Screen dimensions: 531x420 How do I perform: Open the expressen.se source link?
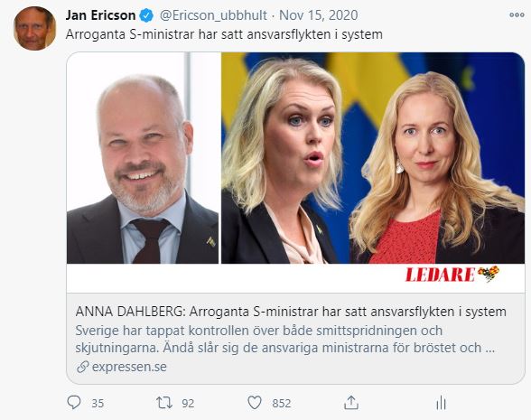tap(129, 367)
